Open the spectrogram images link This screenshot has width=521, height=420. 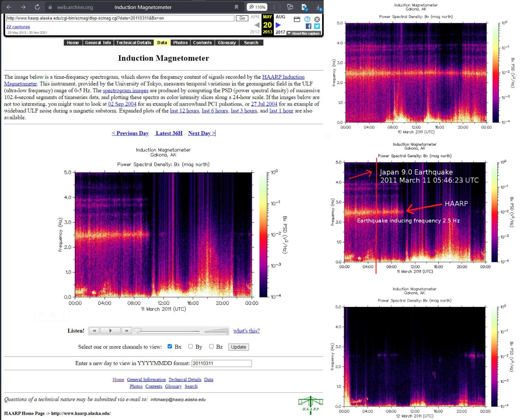[x=126, y=90]
